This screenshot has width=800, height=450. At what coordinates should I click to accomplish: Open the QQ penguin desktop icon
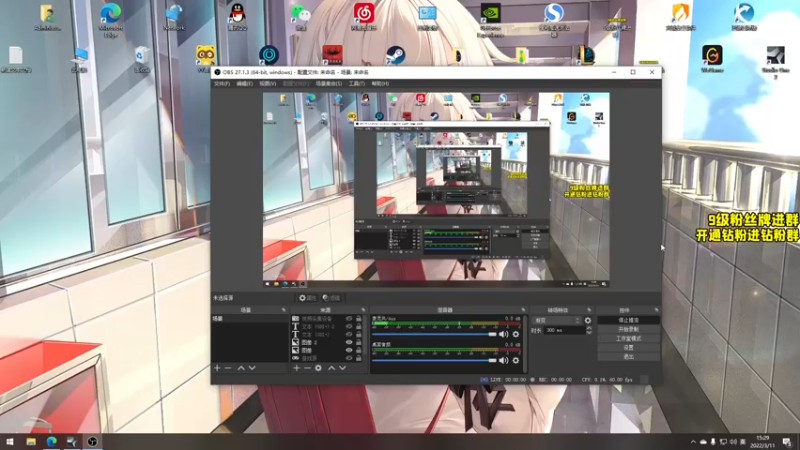[x=238, y=16]
